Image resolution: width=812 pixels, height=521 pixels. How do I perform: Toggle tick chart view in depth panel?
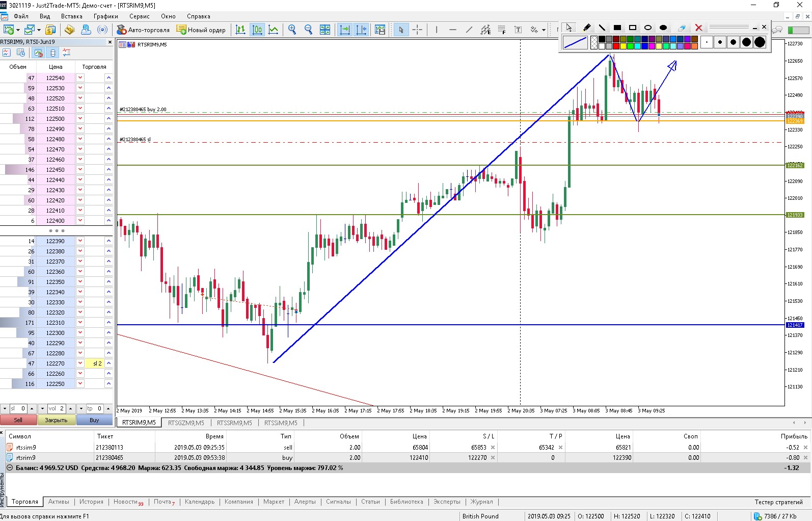pos(6,53)
